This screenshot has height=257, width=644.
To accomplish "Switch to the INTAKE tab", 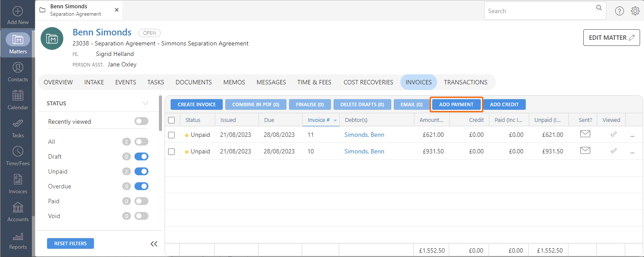I will (x=94, y=82).
